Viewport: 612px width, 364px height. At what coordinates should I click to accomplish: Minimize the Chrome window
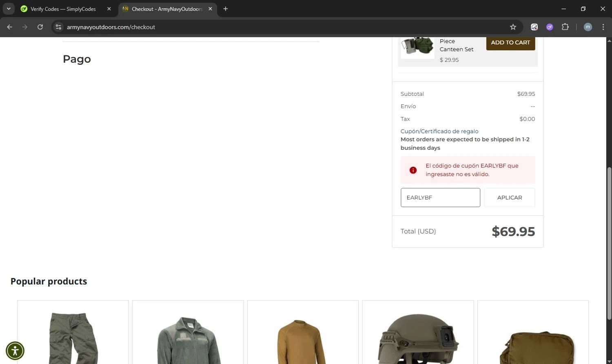click(563, 9)
